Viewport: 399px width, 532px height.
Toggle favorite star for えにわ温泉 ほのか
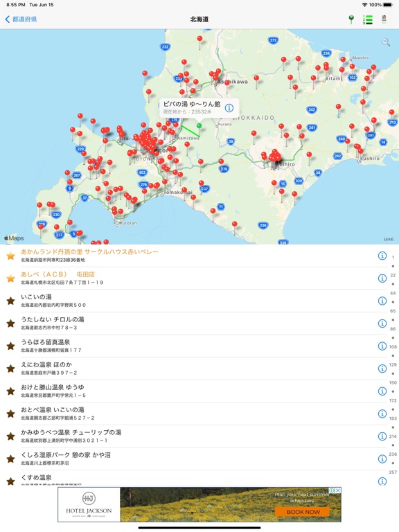pyautogui.click(x=11, y=369)
